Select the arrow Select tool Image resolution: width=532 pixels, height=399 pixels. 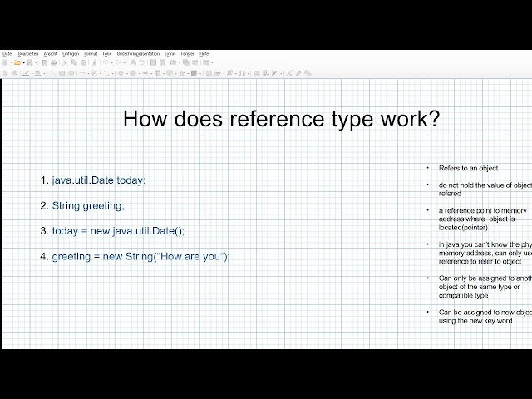click(5, 73)
